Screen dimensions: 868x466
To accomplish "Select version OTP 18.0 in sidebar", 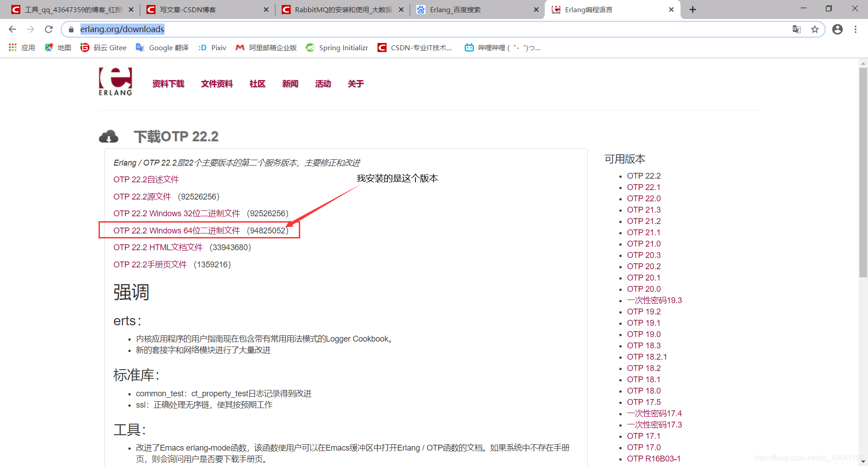I will [x=644, y=391].
